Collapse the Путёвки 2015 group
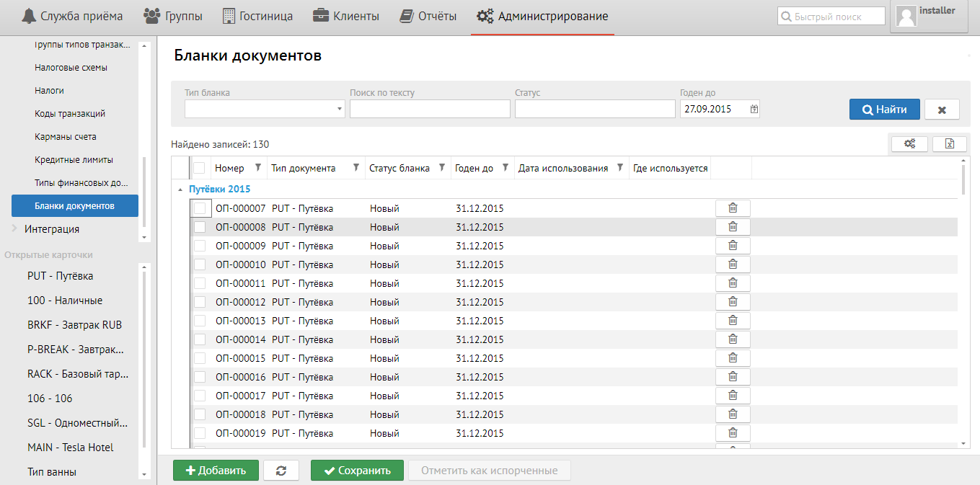This screenshot has height=485, width=980. (x=180, y=190)
